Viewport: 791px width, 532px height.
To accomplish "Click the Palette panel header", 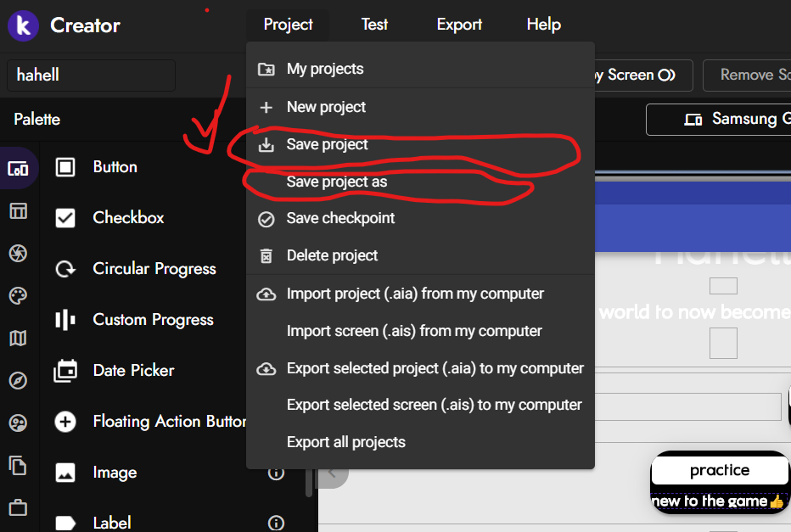I will click(x=36, y=120).
